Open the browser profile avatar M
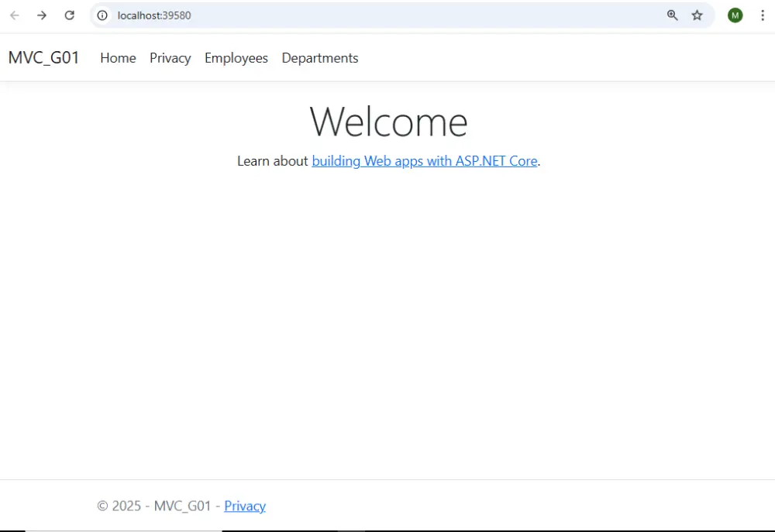 coord(735,15)
